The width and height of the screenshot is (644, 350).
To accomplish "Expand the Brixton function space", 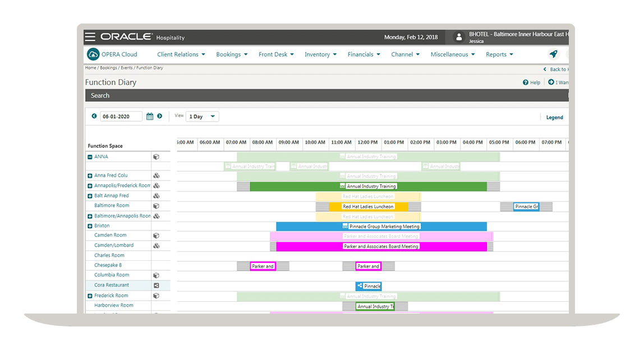I will pos(90,226).
